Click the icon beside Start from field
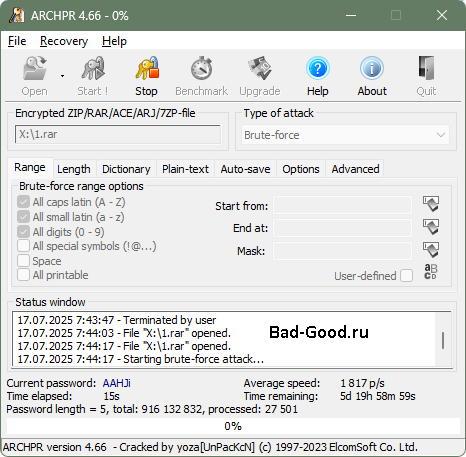This screenshot has height=457, width=466. (431, 204)
